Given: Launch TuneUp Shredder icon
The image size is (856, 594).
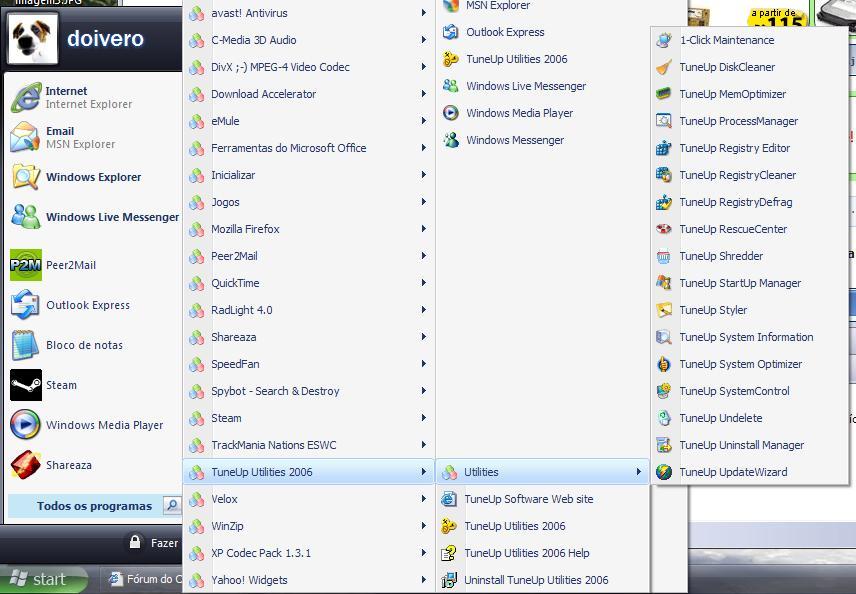Looking at the screenshot, I should pos(663,256).
